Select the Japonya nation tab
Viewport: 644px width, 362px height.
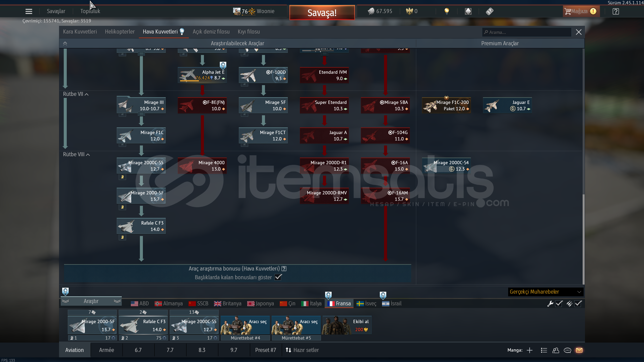261,304
